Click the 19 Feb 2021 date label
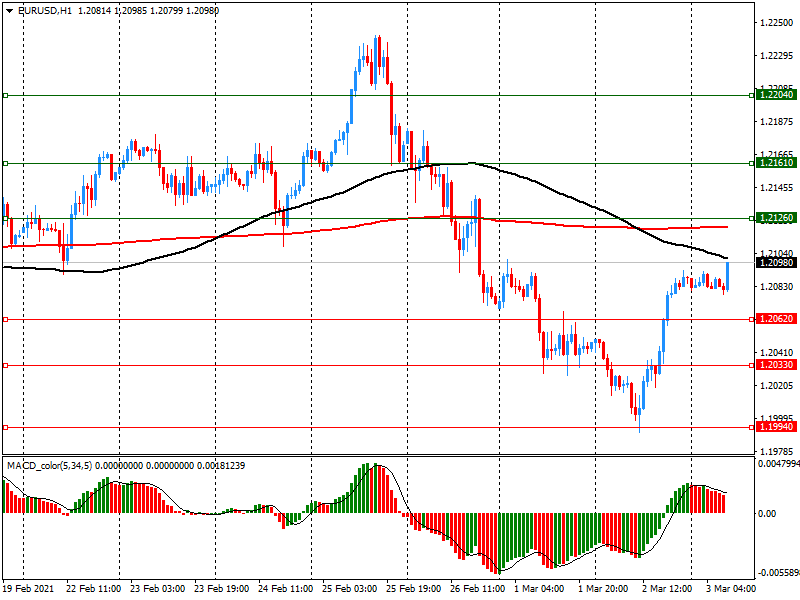 (28, 590)
